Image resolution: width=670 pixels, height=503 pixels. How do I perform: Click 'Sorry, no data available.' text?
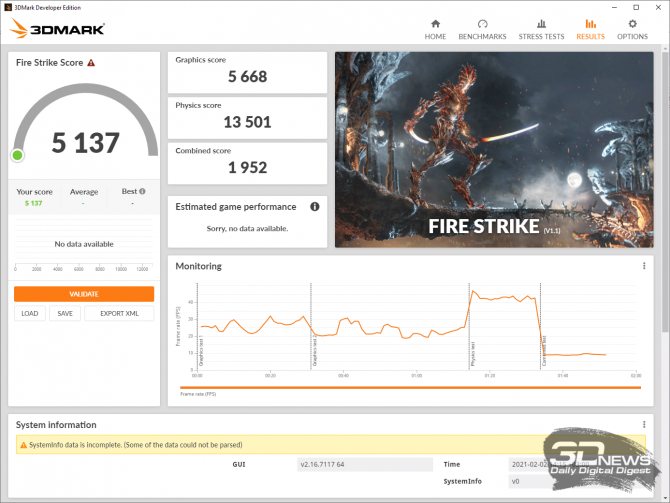[x=247, y=229]
